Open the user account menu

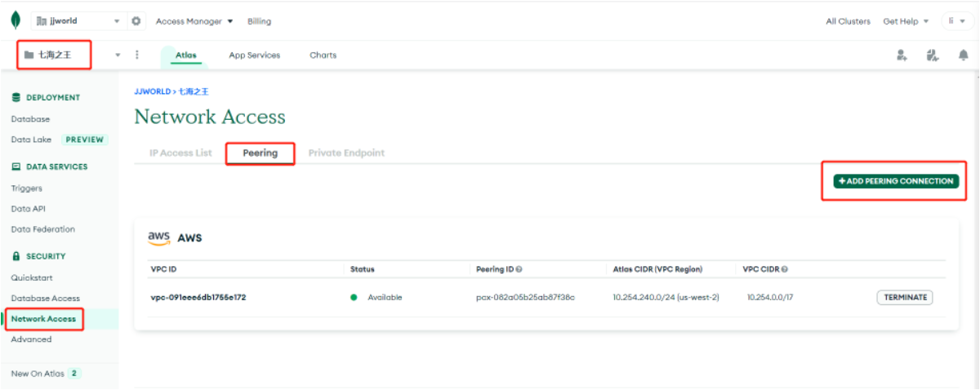tap(957, 21)
